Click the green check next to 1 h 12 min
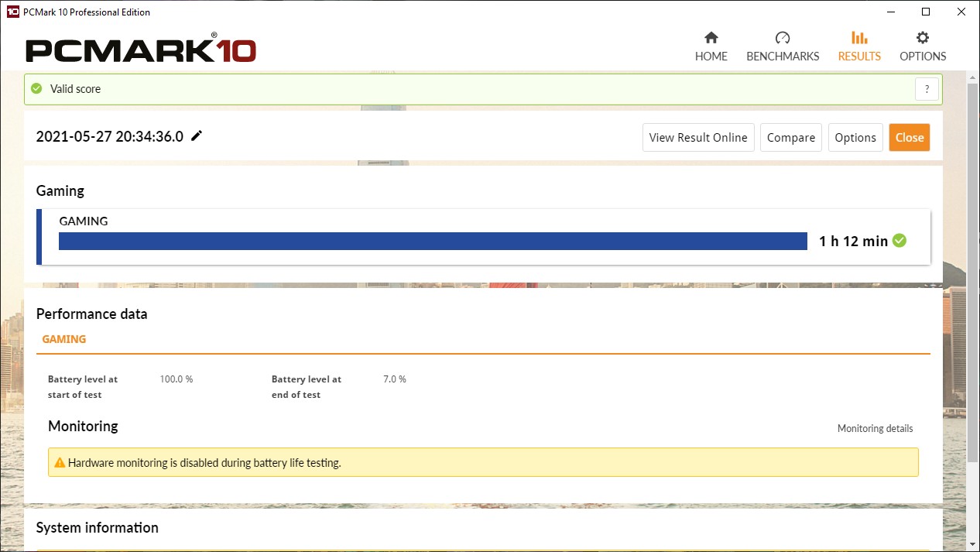The width and height of the screenshot is (980, 552). click(x=899, y=241)
